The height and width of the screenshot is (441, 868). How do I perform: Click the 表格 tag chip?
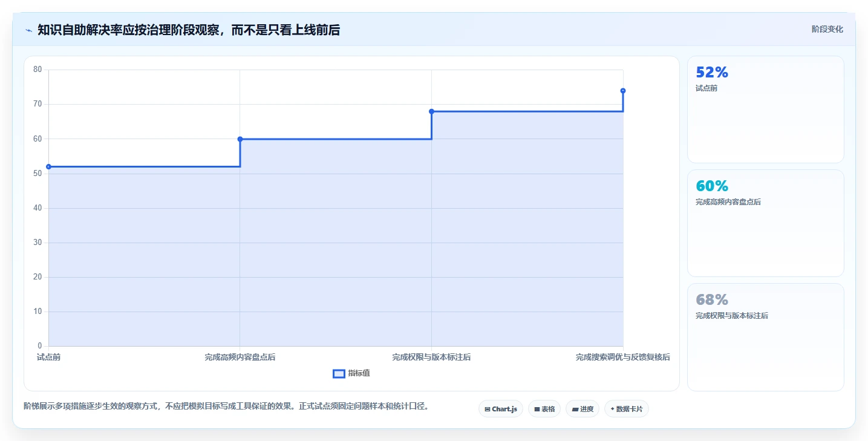point(544,409)
